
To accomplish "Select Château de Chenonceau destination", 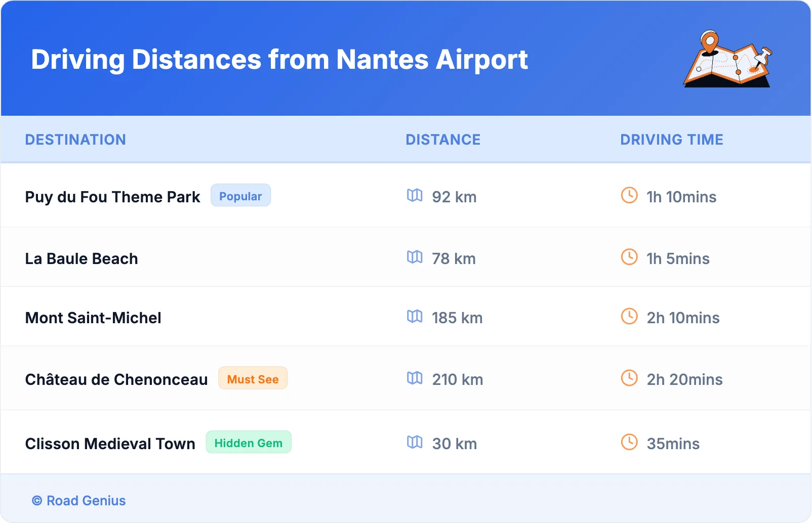I will 116,379.
